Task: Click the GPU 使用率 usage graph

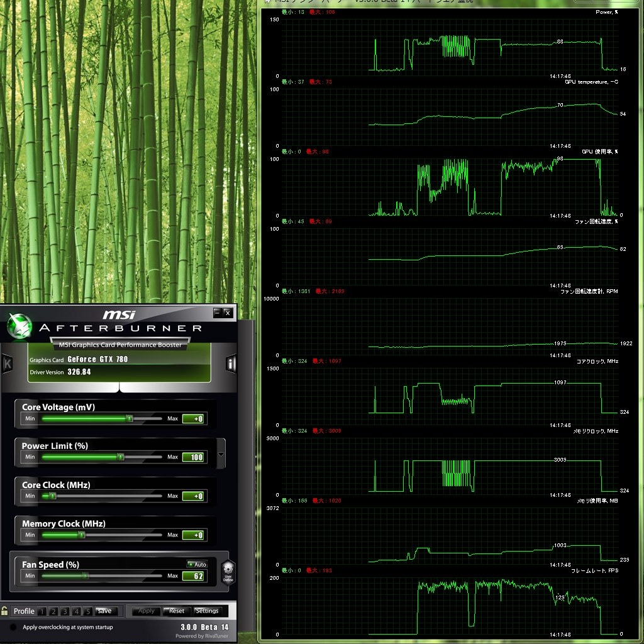Action: [x=450, y=187]
